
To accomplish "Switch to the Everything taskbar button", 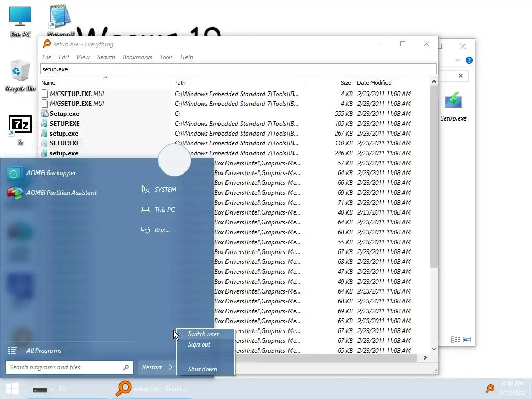I will tap(151, 389).
